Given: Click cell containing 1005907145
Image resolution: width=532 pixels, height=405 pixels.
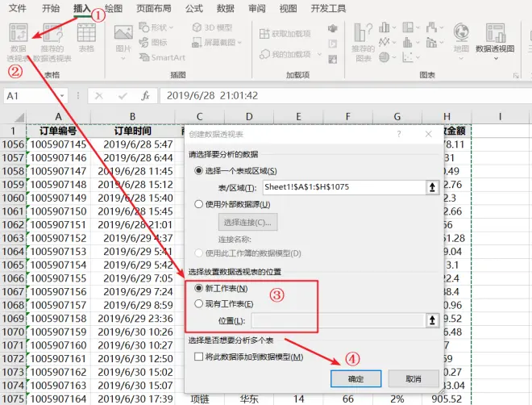Looking at the screenshot, I should coord(58,144).
